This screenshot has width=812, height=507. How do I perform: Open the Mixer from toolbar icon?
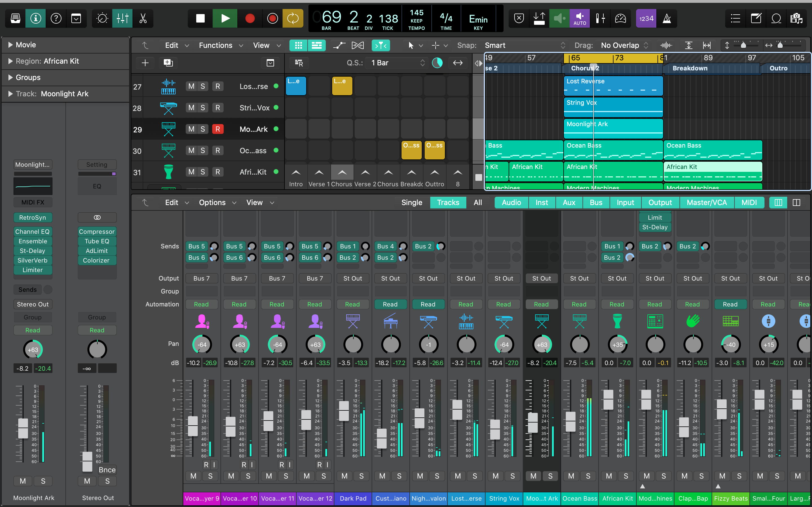click(x=122, y=18)
